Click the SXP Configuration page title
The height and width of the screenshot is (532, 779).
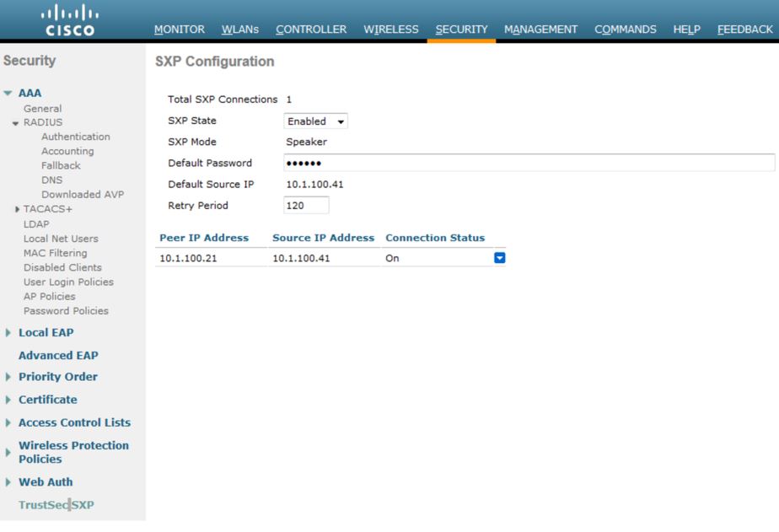[x=215, y=62]
